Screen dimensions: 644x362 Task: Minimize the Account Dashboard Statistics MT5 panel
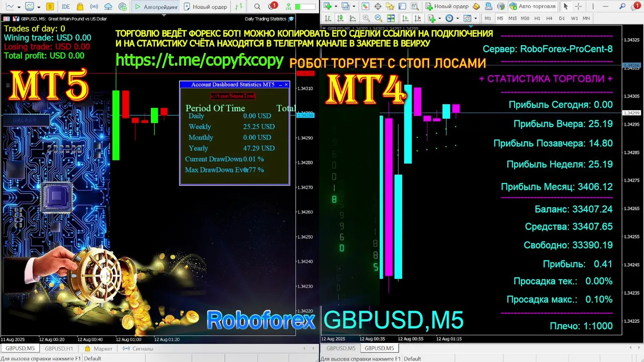280,84
